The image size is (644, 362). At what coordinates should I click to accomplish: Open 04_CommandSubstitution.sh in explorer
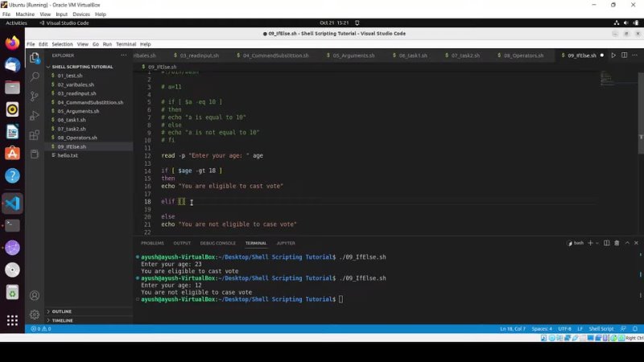click(89, 102)
